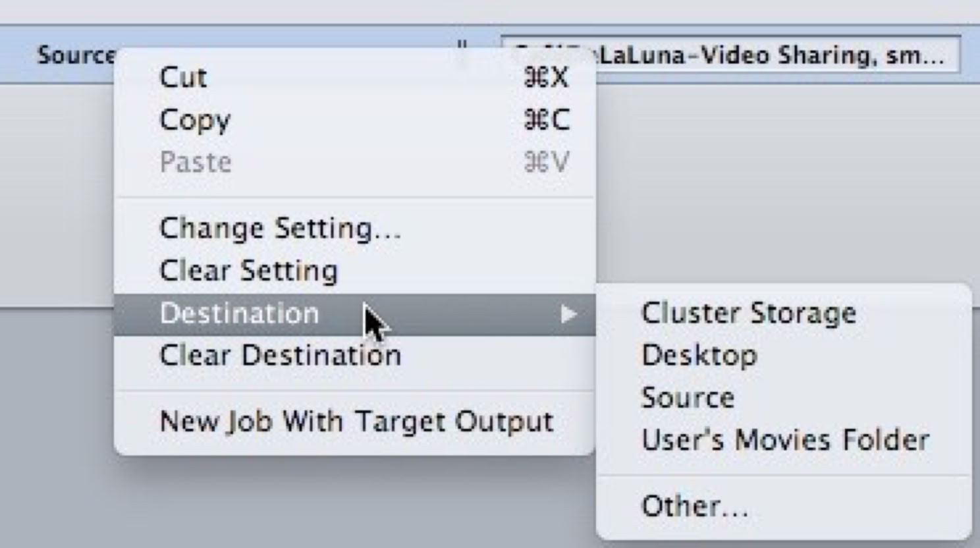
Task: Select the highlighted Destination menu item
Action: [239, 314]
